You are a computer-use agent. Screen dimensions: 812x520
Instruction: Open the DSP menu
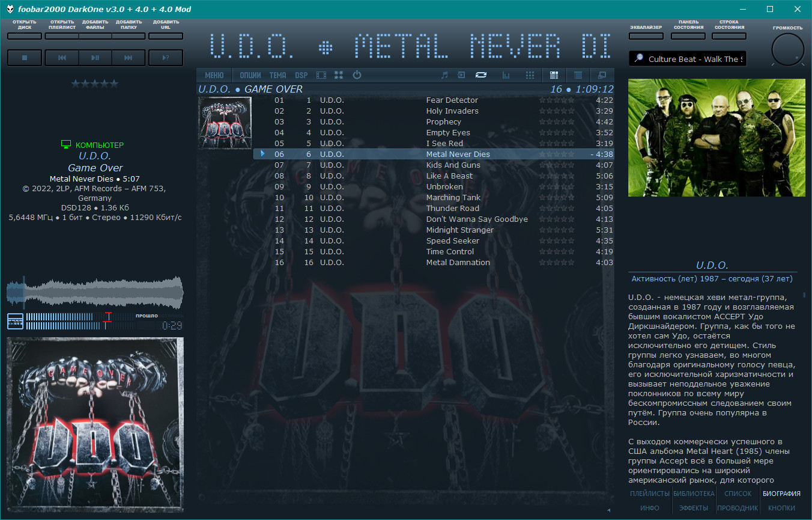(x=301, y=75)
